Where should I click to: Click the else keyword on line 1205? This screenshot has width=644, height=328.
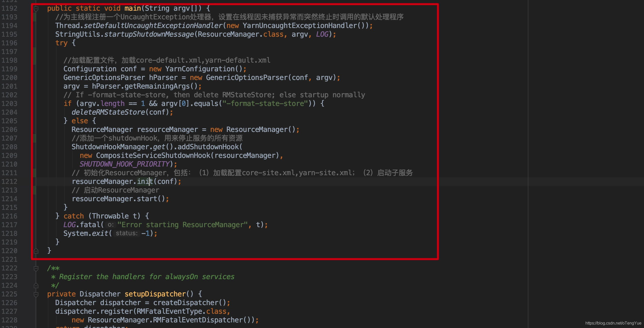[x=80, y=121]
